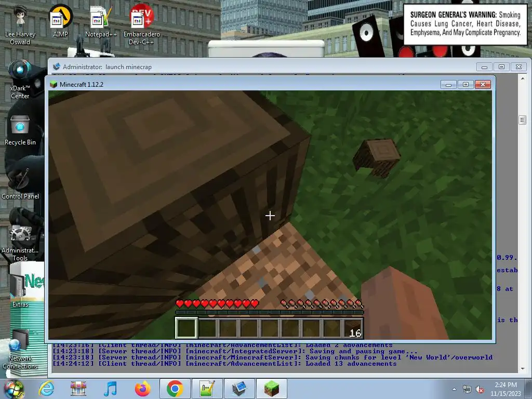Viewport: 532px width, 399px height.
Task: Click the red hearts health bar
Action: [x=217, y=303]
